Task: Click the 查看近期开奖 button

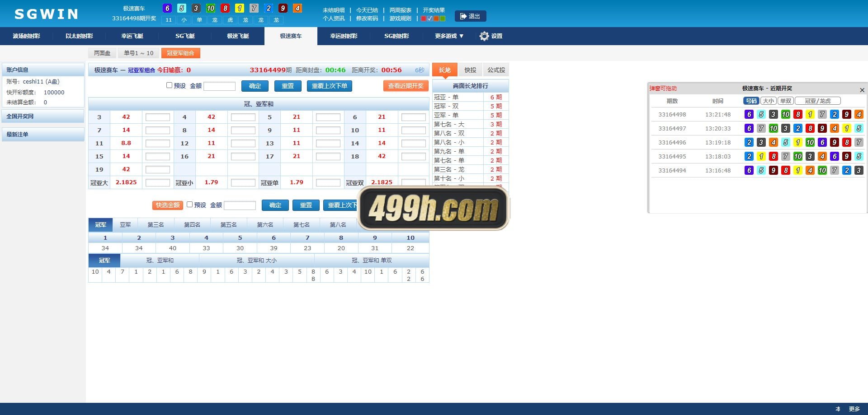Action: point(406,86)
